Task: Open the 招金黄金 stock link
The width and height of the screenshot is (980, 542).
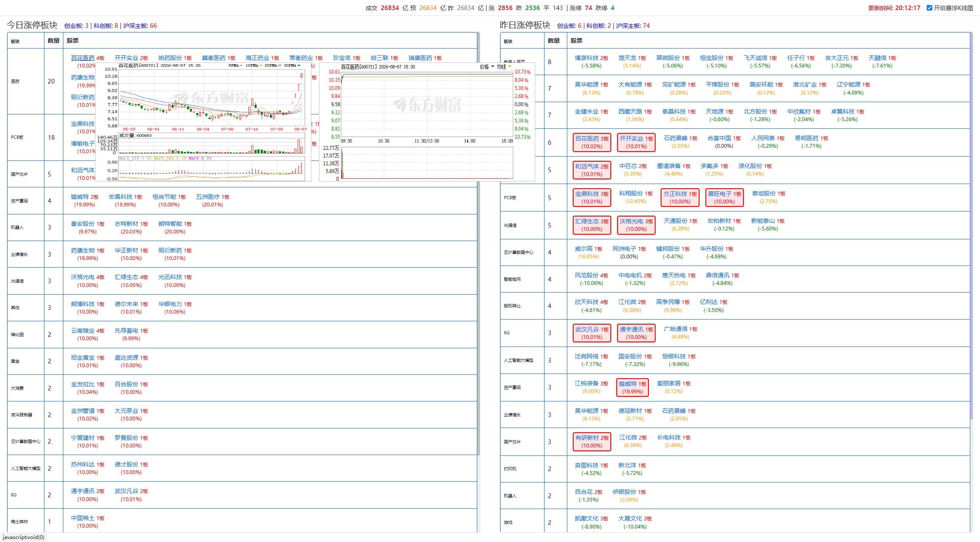Action: coord(83,358)
